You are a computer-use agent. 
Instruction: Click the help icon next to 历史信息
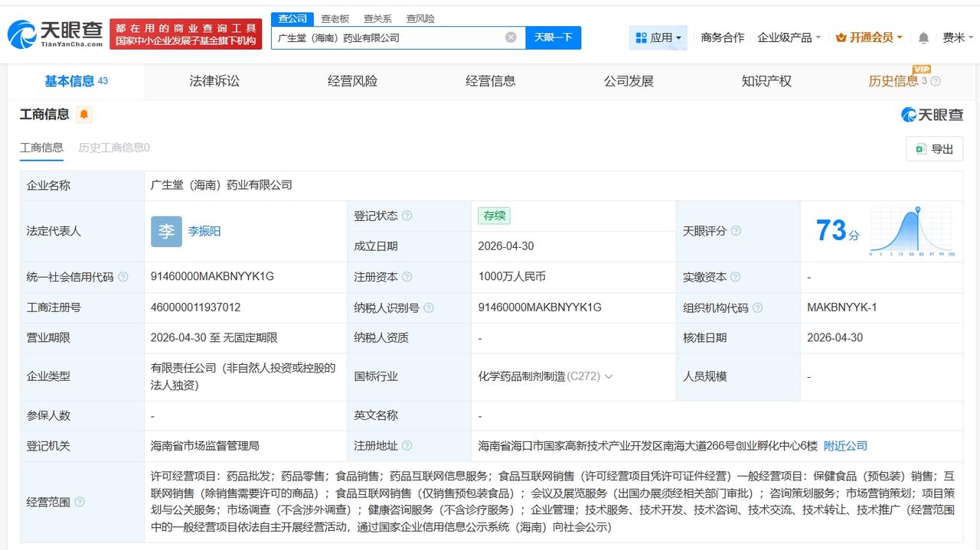(936, 81)
